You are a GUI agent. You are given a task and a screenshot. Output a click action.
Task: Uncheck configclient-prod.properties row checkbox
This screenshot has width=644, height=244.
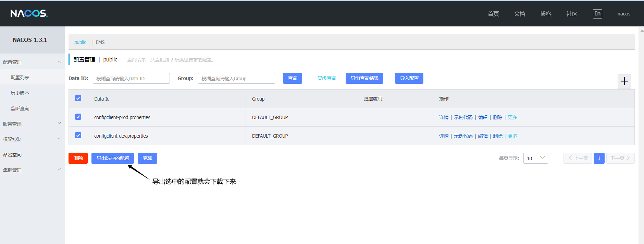coord(78,117)
